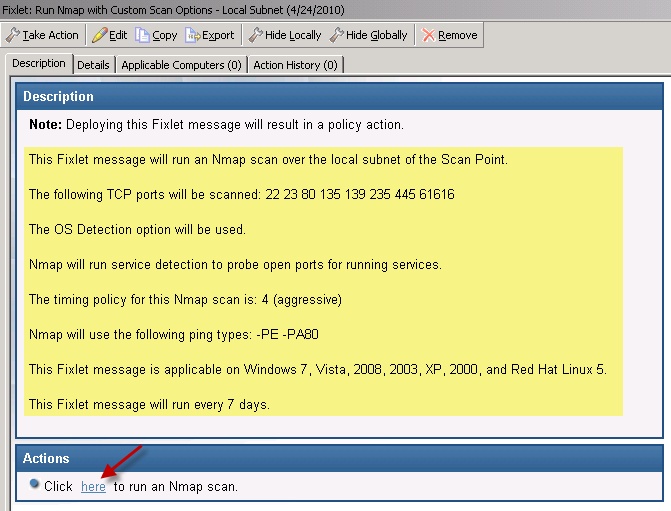Click the OS Detection option line
The width and height of the screenshot is (671, 511).
coord(137,229)
